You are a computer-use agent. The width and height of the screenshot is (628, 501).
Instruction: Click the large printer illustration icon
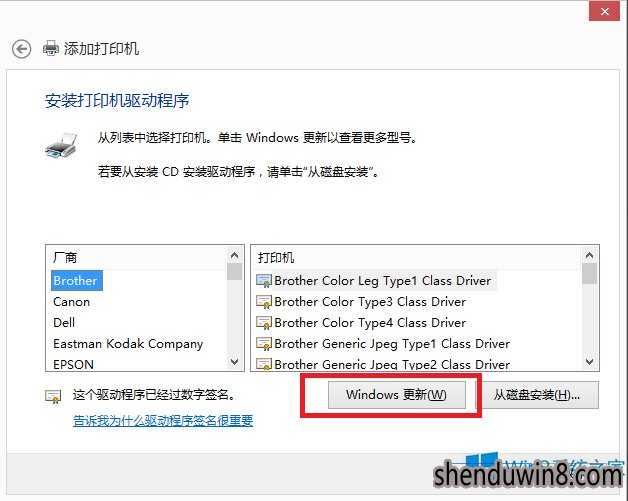pos(61,146)
